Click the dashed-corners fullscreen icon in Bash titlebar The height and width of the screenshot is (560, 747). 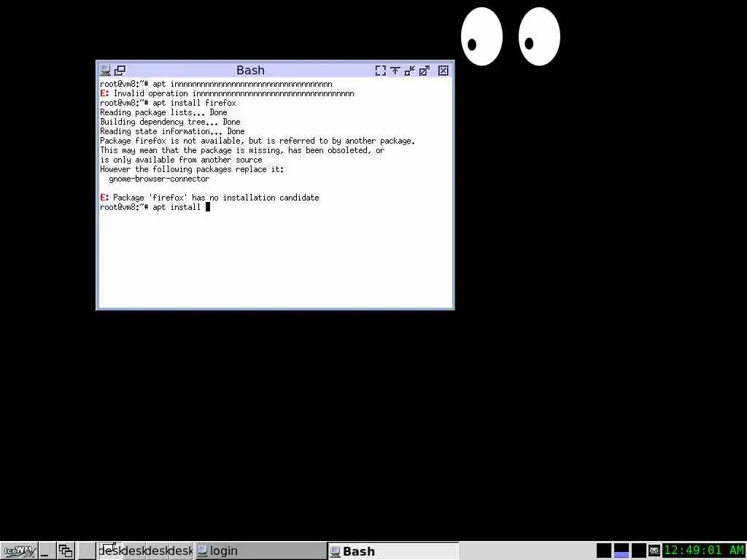(x=381, y=71)
